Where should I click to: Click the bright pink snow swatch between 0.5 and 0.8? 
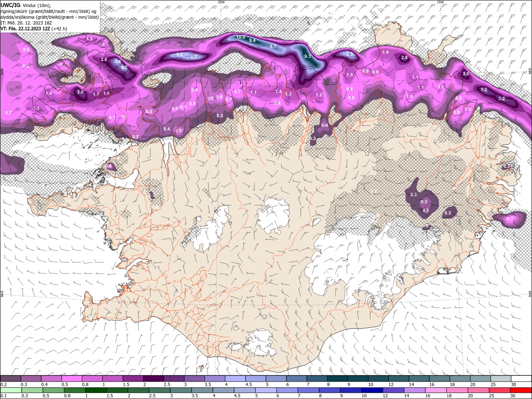(x=72, y=379)
